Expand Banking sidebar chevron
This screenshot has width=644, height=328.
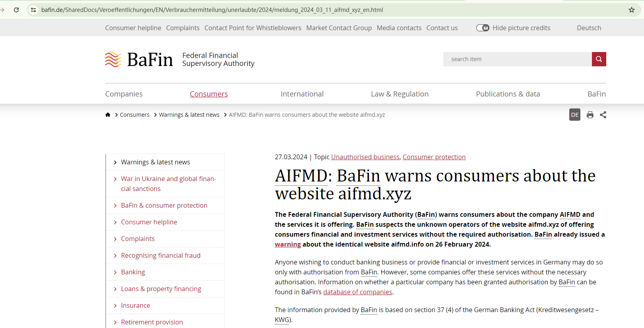coord(115,272)
